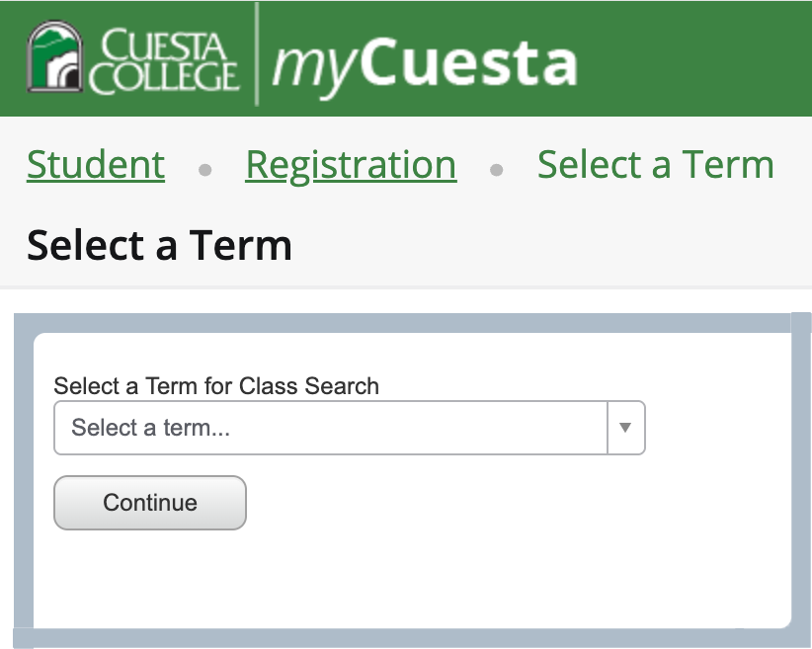
Task: Click the Select a Term breadcrumb label
Action: pos(655,165)
